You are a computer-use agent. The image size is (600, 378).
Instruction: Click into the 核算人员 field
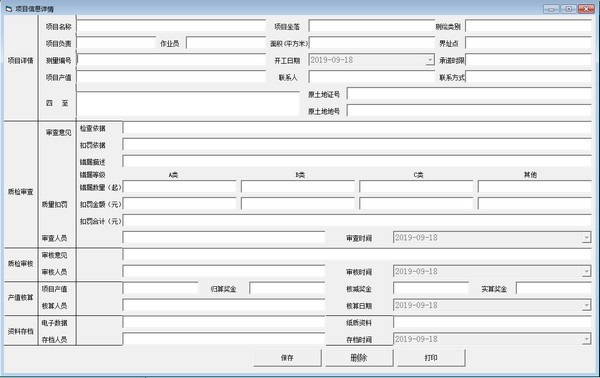click(x=224, y=305)
